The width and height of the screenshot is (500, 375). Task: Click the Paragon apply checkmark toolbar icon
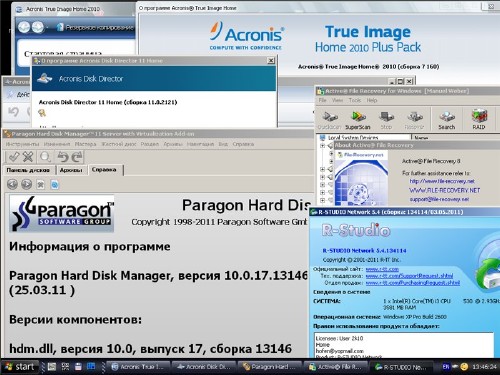pyautogui.click(x=13, y=157)
